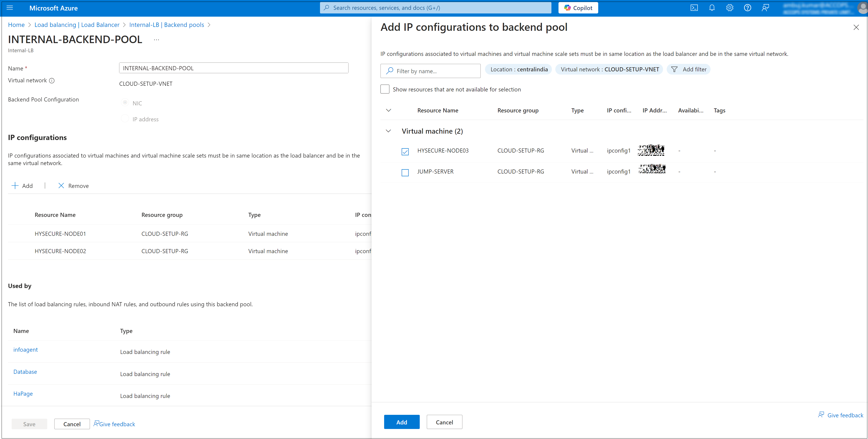The height and width of the screenshot is (439, 868).
Task: Click the top bar feedback icon
Action: click(x=765, y=8)
